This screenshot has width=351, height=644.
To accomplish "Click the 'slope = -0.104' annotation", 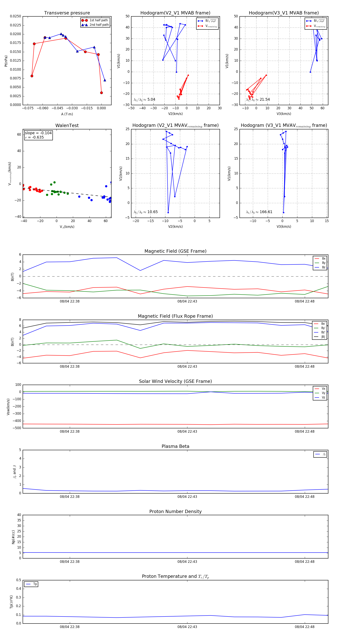I will [38, 133].
